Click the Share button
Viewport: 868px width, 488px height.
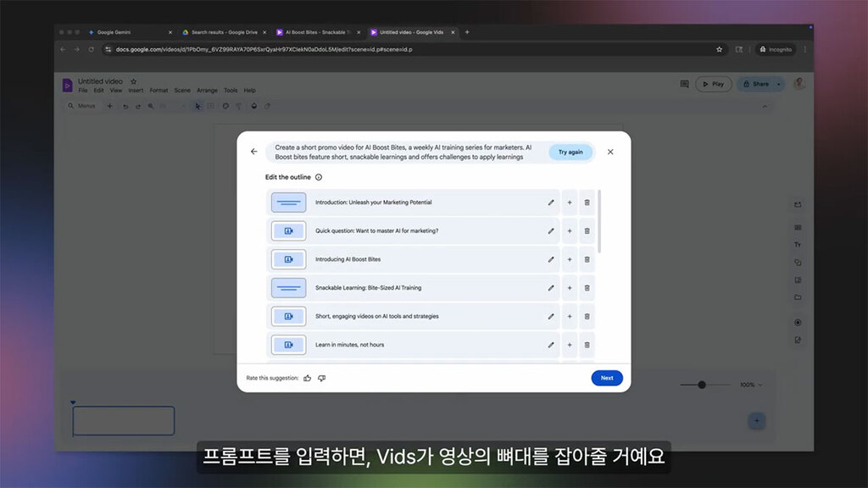(755, 84)
